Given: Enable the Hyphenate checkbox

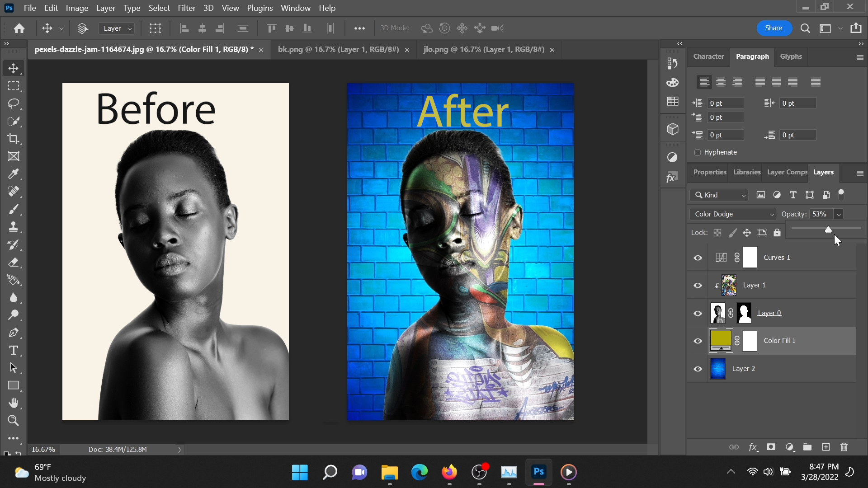Looking at the screenshot, I should (x=697, y=152).
